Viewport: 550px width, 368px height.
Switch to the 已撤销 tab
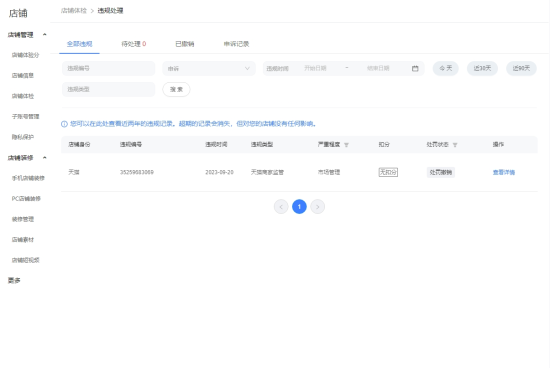point(185,44)
